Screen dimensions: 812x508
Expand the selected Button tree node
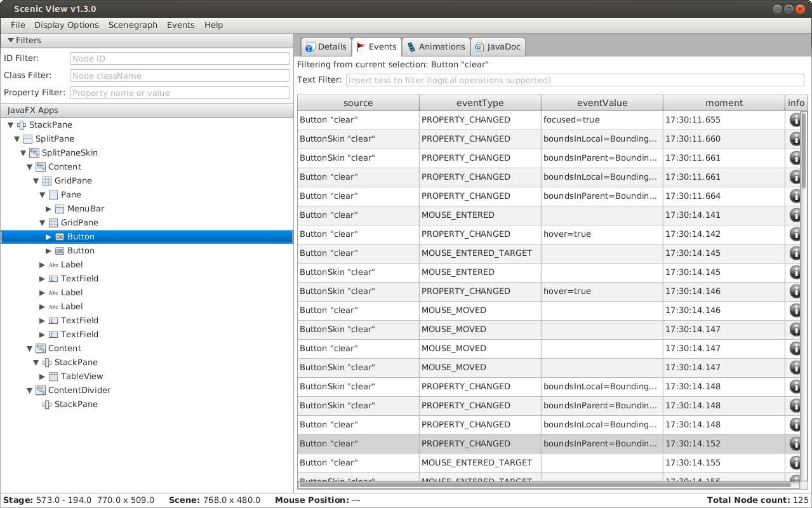pyautogui.click(x=49, y=237)
